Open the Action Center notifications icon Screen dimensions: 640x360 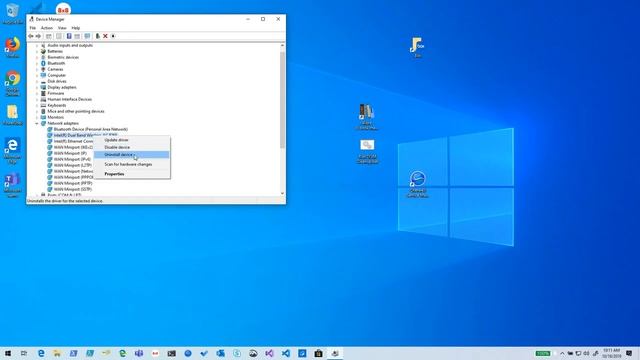pyautogui.click(x=629, y=353)
